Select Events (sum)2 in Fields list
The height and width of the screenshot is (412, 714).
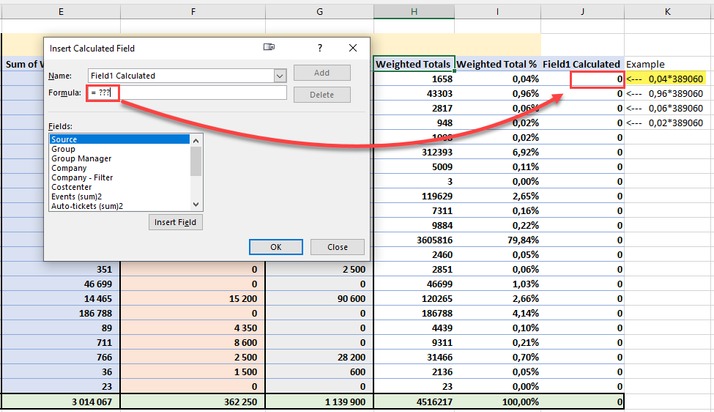pos(120,197)
